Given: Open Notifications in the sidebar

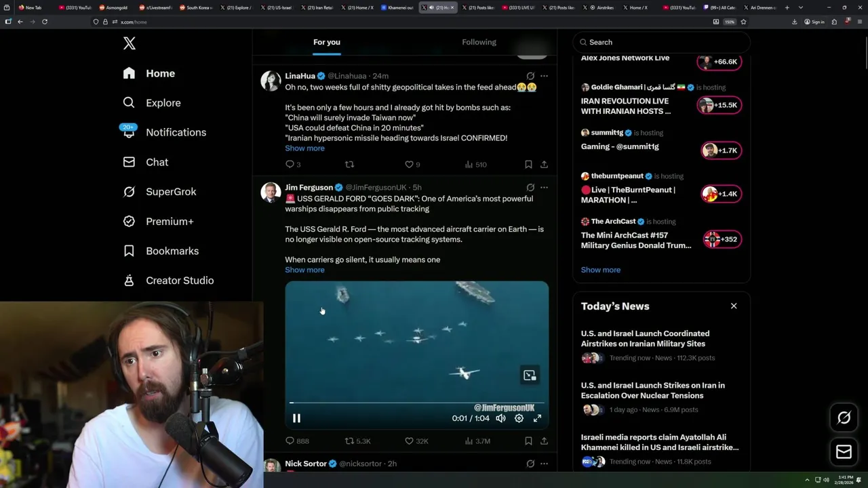Looking at the screenshot, I should [x=164, y=132].
